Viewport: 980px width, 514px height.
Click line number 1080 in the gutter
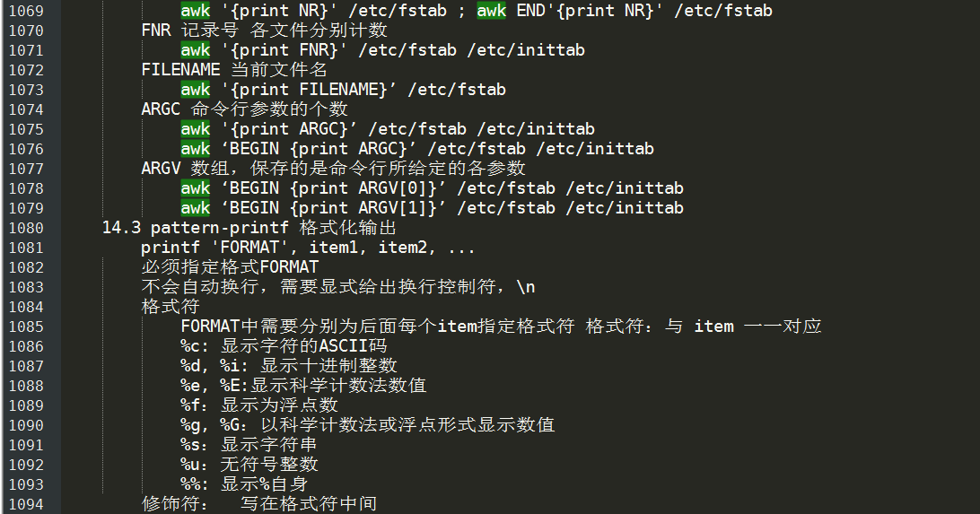tap(26, 228)
